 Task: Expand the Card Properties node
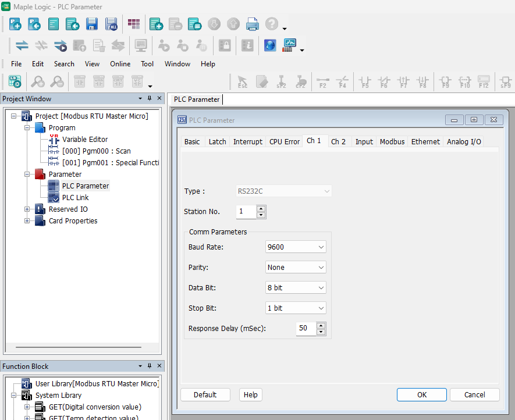pos(27,220)
